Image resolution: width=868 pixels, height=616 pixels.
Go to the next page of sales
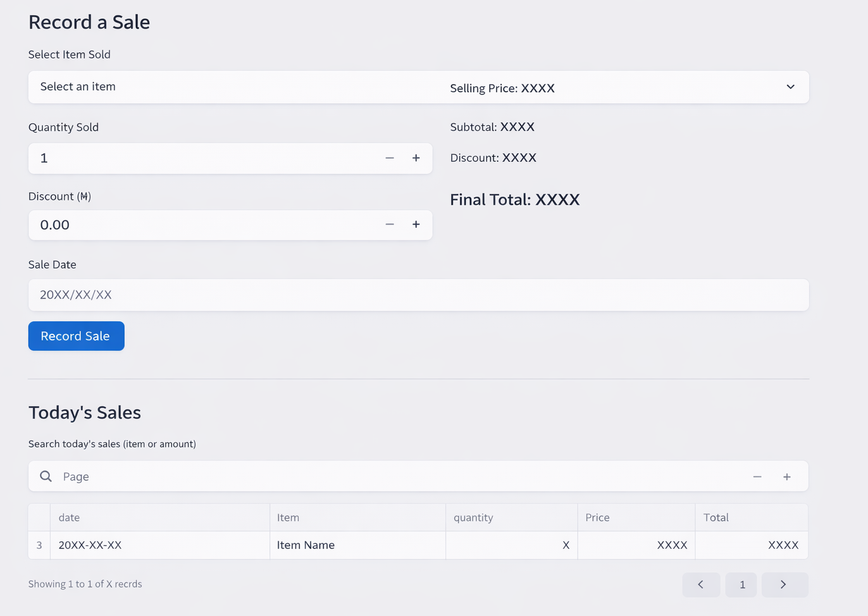click(x=783, y=584)
